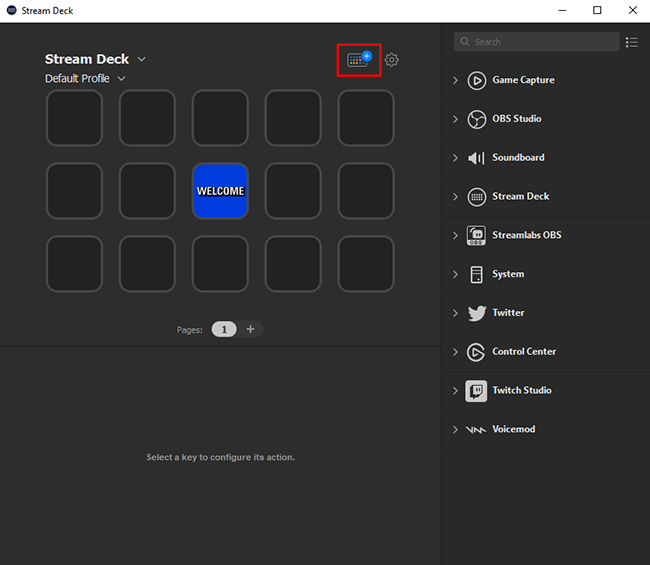Click the OBS Studio category icon
The height and width of the screenshot is (565, 650).
click(476, 119)
